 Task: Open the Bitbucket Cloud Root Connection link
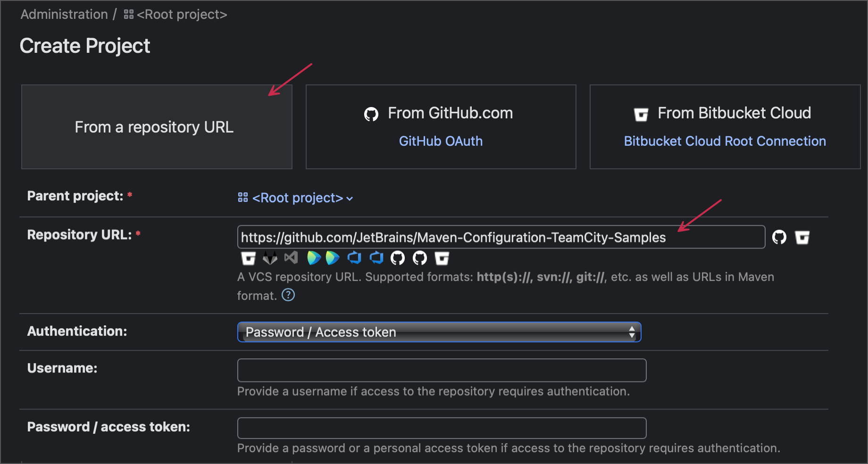tap(725, 141)
